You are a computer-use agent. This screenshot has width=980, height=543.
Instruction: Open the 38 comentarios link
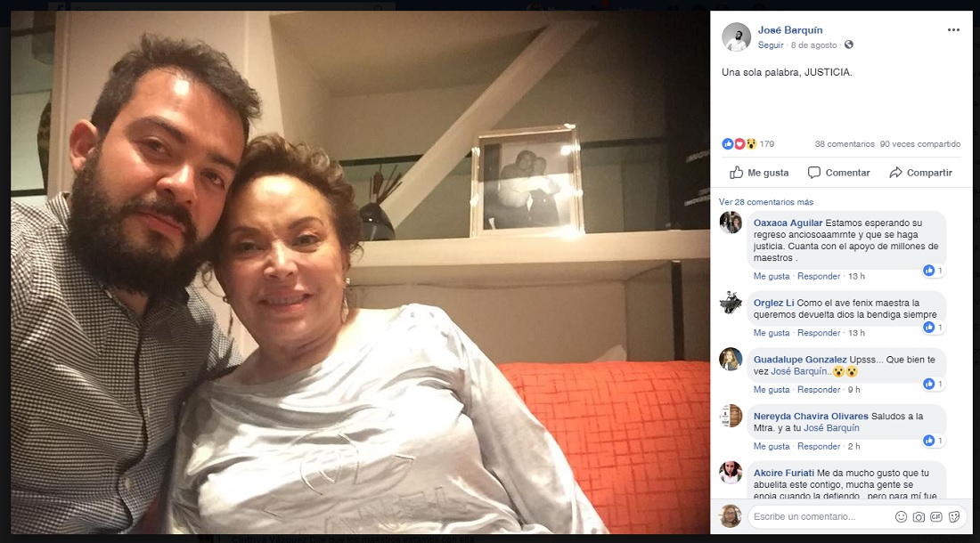[x=845, y=144]
